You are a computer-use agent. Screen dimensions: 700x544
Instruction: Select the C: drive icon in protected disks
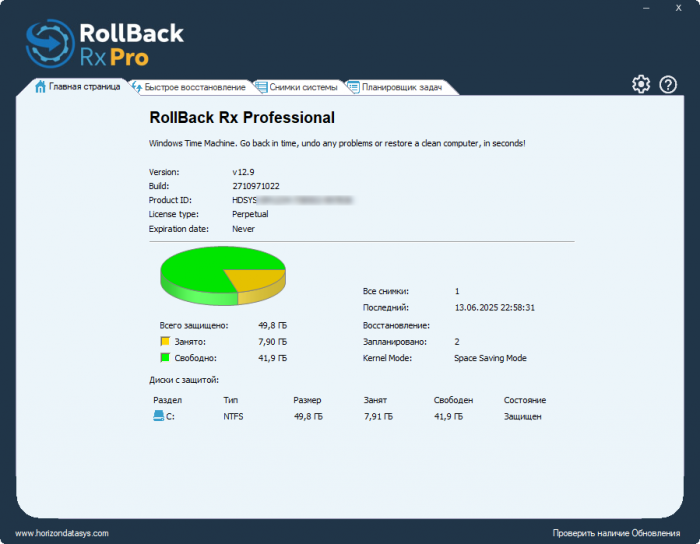point(158,416)
